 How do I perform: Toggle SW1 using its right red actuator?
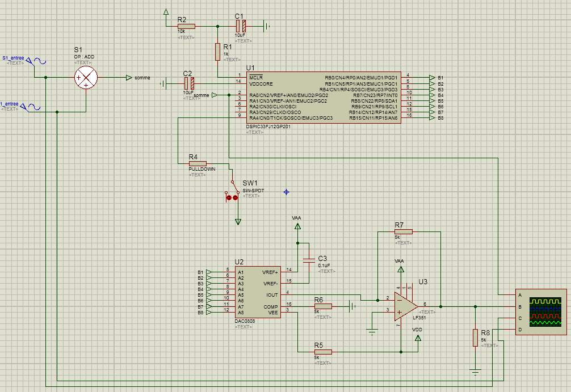(235, 197)
